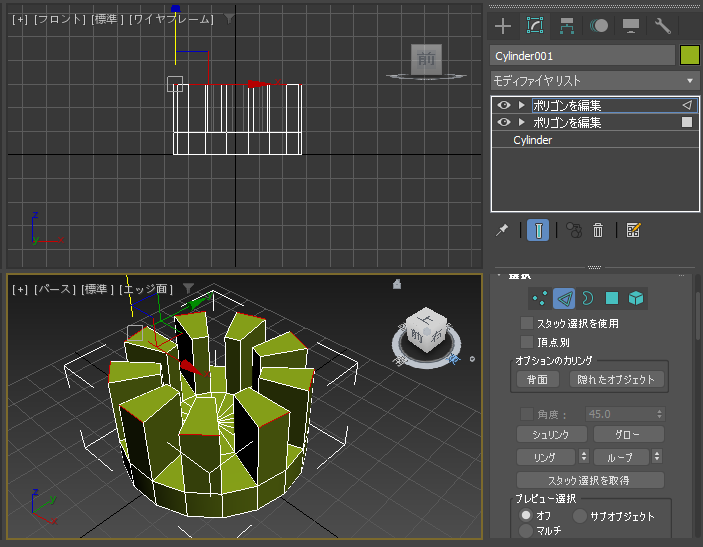703x547 pixels.
Task: Enable the 角度 checkbox
Action: pyautogui.click(x=527, y=414)
